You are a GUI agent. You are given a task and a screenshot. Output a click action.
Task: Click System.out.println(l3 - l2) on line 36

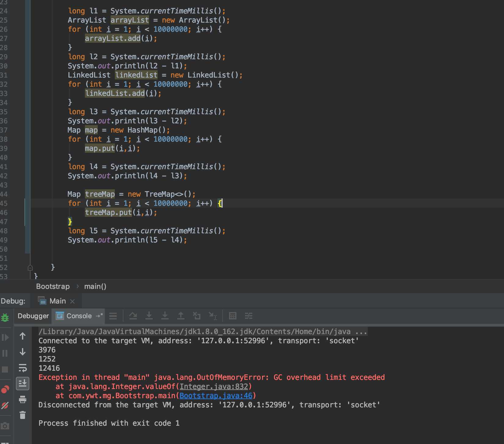pos(127,121)
